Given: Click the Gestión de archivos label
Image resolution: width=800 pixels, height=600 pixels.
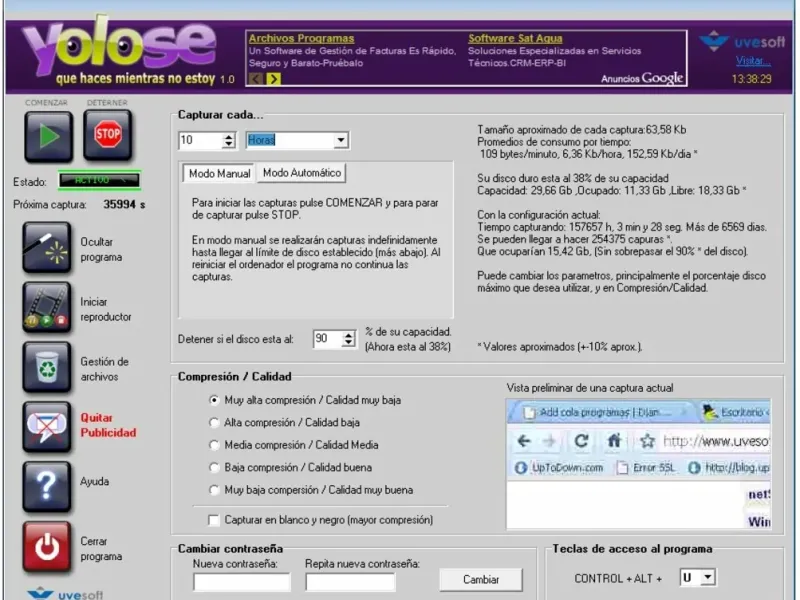Looking at the screenshot, I should [104, 369].
